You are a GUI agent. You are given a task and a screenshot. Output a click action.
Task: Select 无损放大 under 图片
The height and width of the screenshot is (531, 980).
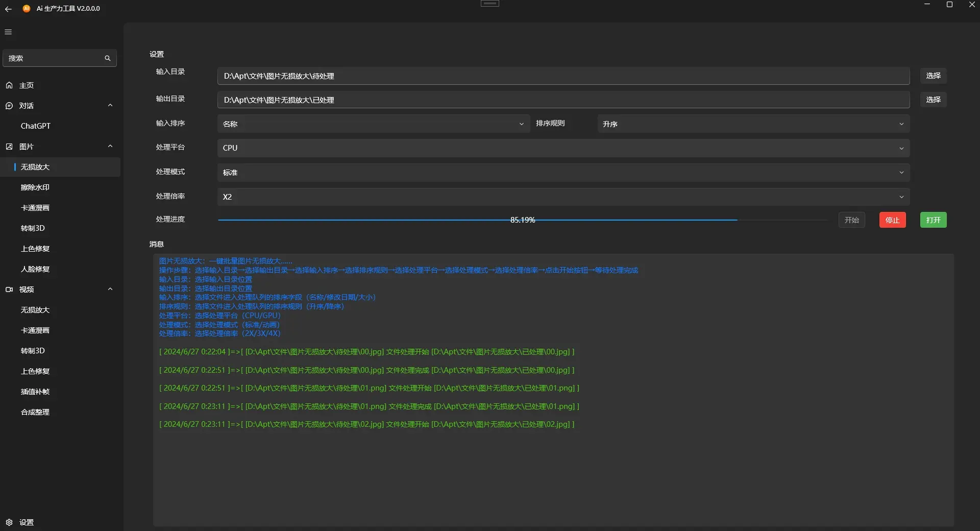(x=60, y=167)
